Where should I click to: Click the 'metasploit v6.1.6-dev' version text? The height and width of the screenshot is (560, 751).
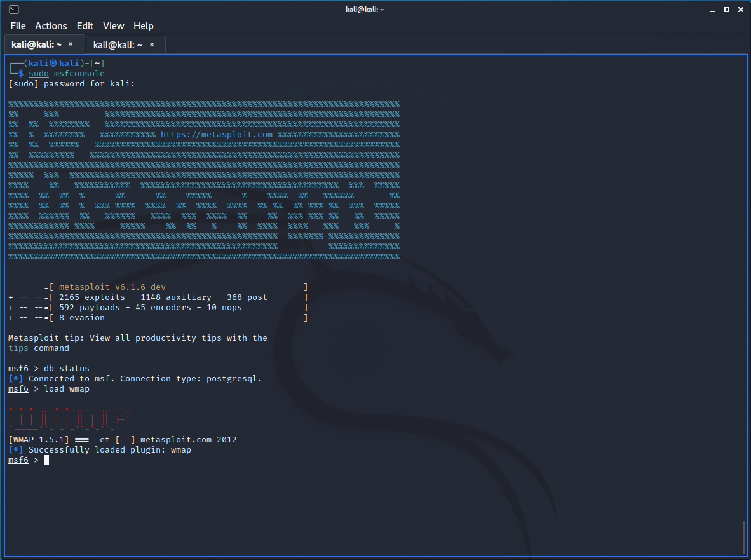112,287
